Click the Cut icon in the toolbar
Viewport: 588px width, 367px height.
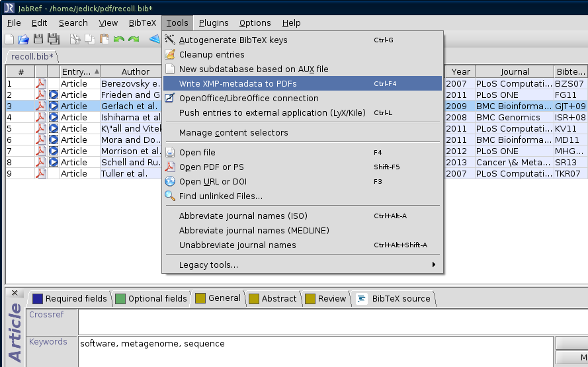coord(75,40)
